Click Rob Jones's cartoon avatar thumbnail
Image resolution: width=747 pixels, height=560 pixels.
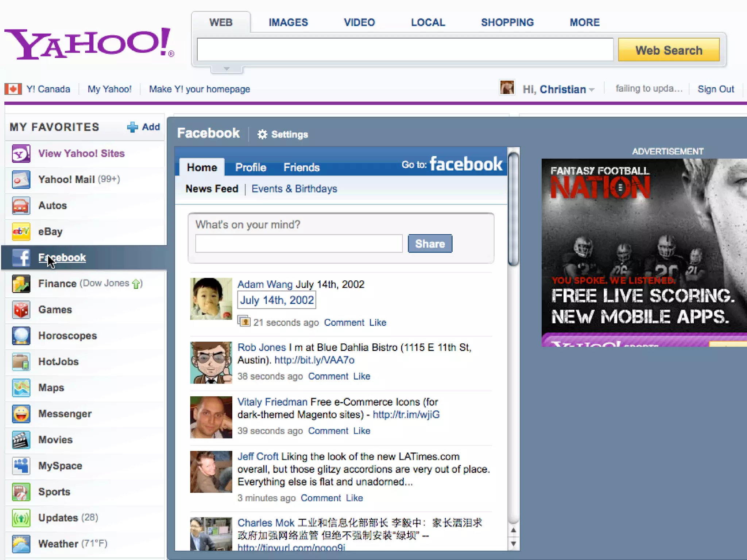pos(211,362)
